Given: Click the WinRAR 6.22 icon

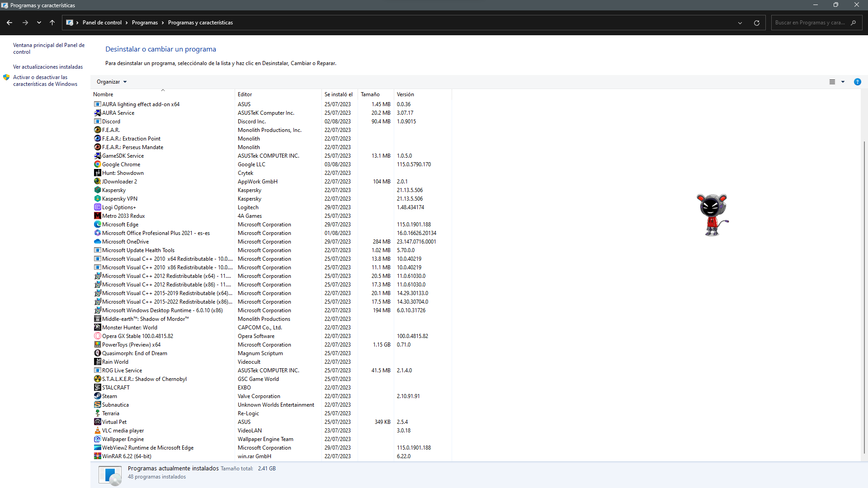Looking at the screenshot, I should click(x=97, y=456).
